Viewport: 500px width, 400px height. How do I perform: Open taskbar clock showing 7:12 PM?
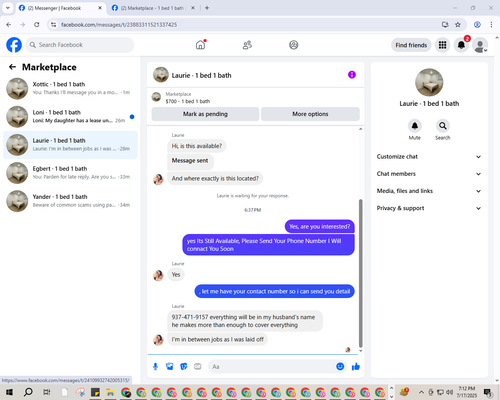point(466,392)
